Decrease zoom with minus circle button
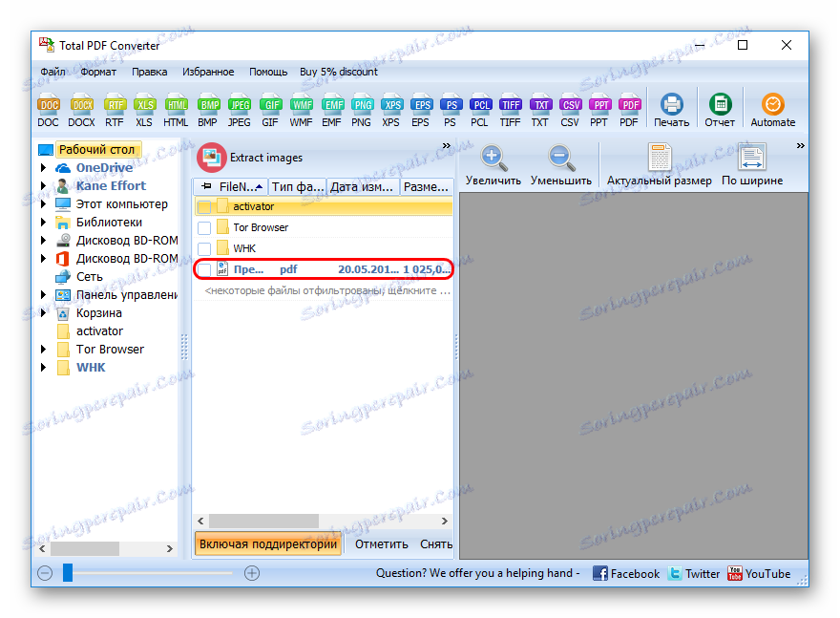Image resolution: width=840 pixels, height=618 pixels. click(x=45, y=573)
